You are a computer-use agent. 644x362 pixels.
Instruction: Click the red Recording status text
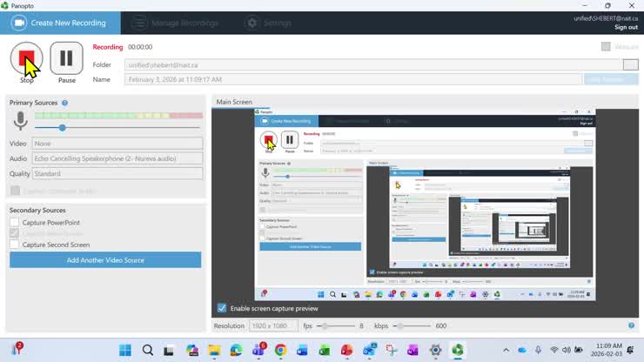pos(108,47)
